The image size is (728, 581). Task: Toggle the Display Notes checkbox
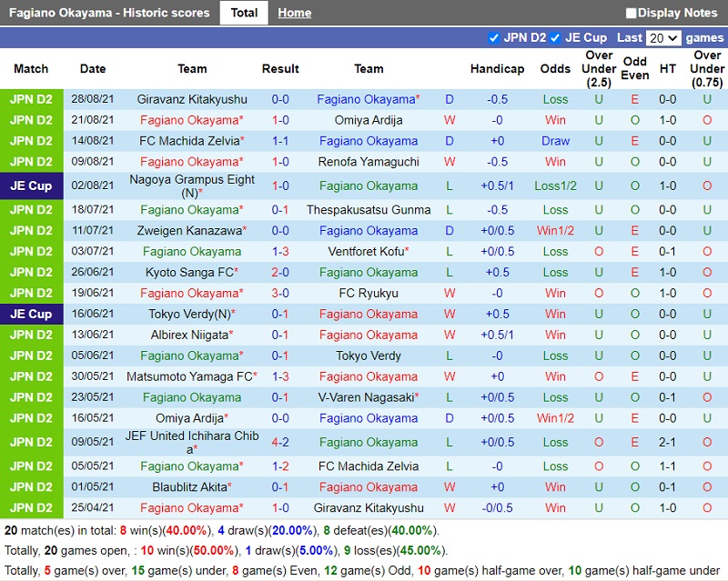point(632,13)
